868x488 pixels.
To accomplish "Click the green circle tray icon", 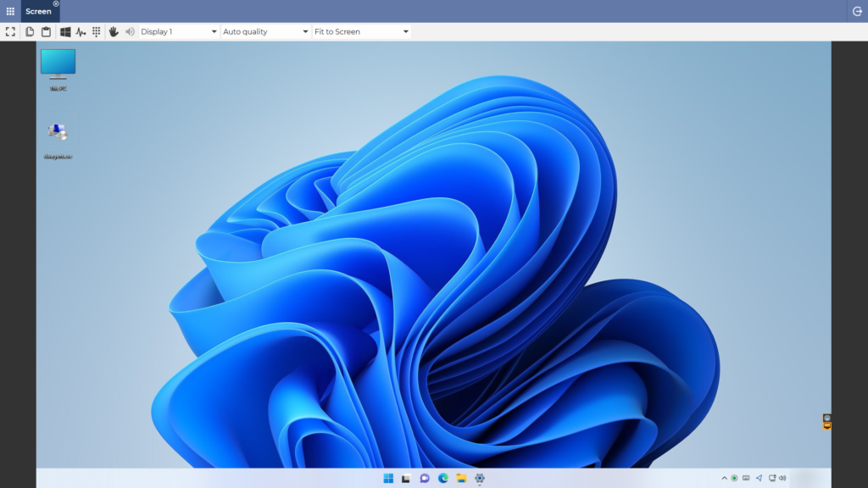I will click(x=735, y=478).
